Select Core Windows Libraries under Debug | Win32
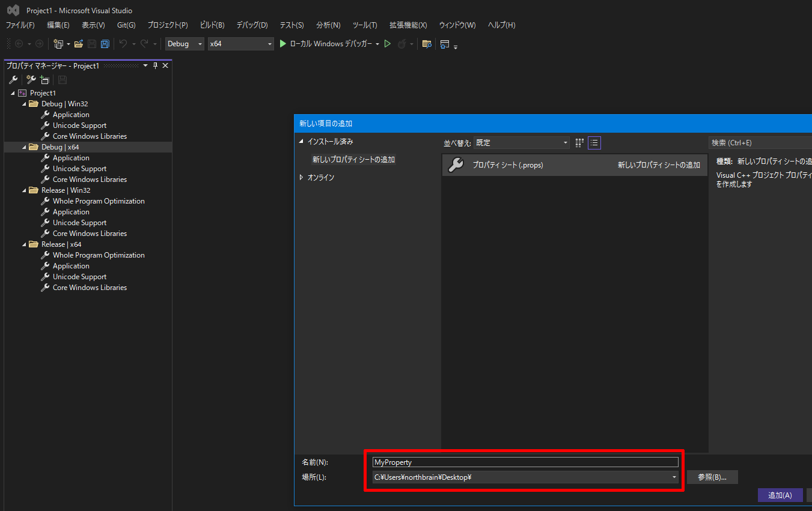Image resolution: width=812 pixels, height=511 pixels. 90,136
